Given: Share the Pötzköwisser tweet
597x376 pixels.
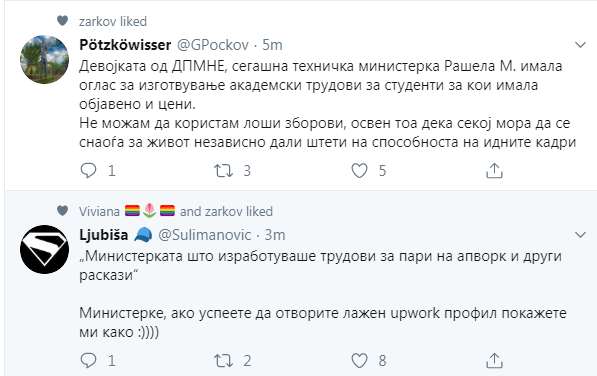Looking at the screenshot, I should (x=494, y=170).
